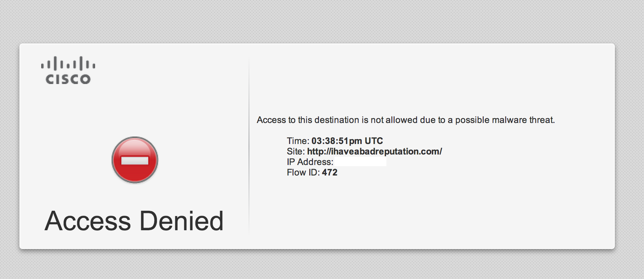Image resolution: width=644 pixels, height=279 pixels.
Task: Click the "Site:" label
Action: [x=296, y=151]
